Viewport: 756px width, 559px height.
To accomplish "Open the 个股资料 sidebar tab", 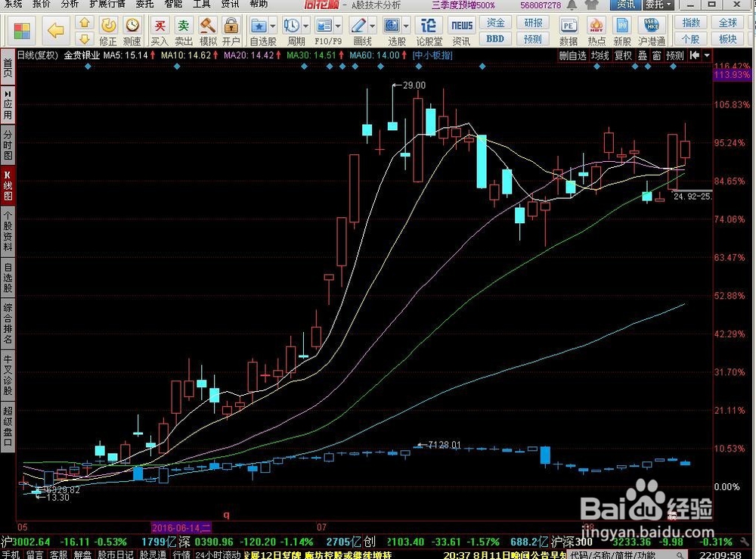I will coord(8,231).
